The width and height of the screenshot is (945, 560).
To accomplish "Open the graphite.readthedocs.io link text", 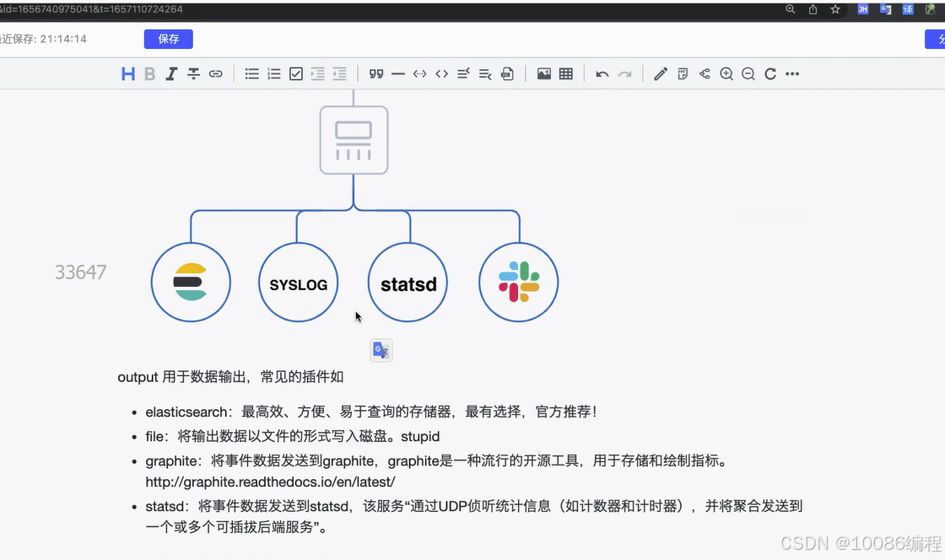I will pyautogui.click(x=270, y=482).
